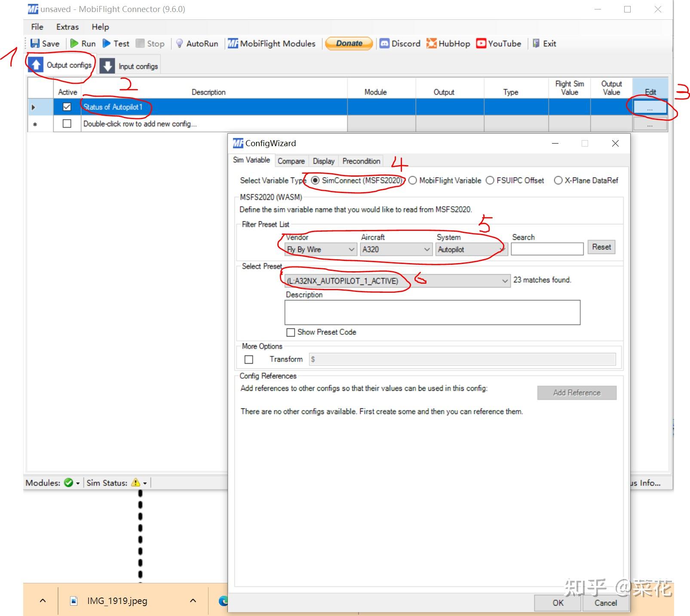Expand the System dropdown showing Autopilot
Image resolution: width=690 pixels, height=616 pixels.
(472, 249)
